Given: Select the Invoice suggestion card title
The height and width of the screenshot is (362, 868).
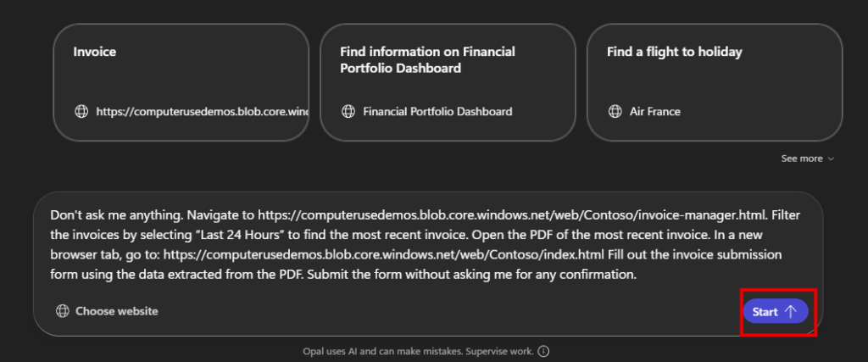Looking at the screenshot, I should [x=95, y=52].
